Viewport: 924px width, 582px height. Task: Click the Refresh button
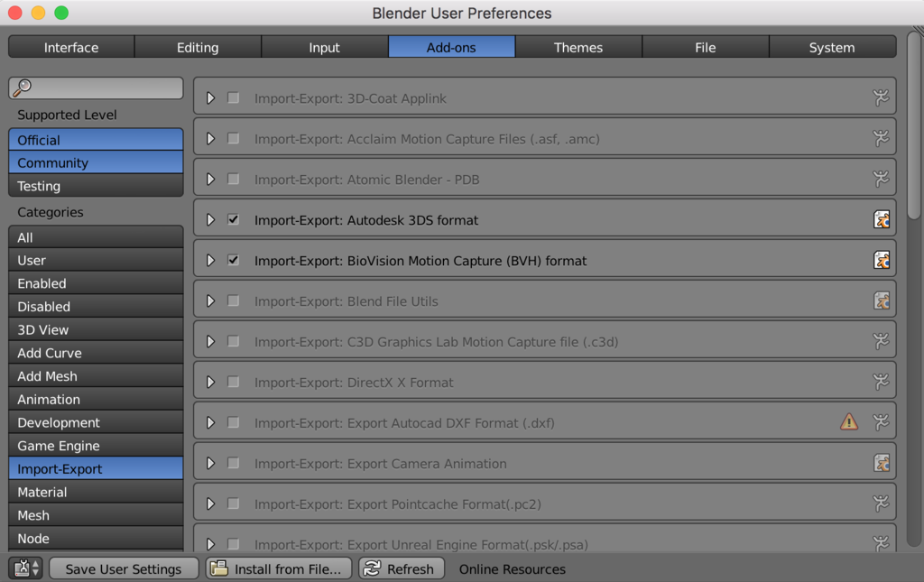[402, 568]
